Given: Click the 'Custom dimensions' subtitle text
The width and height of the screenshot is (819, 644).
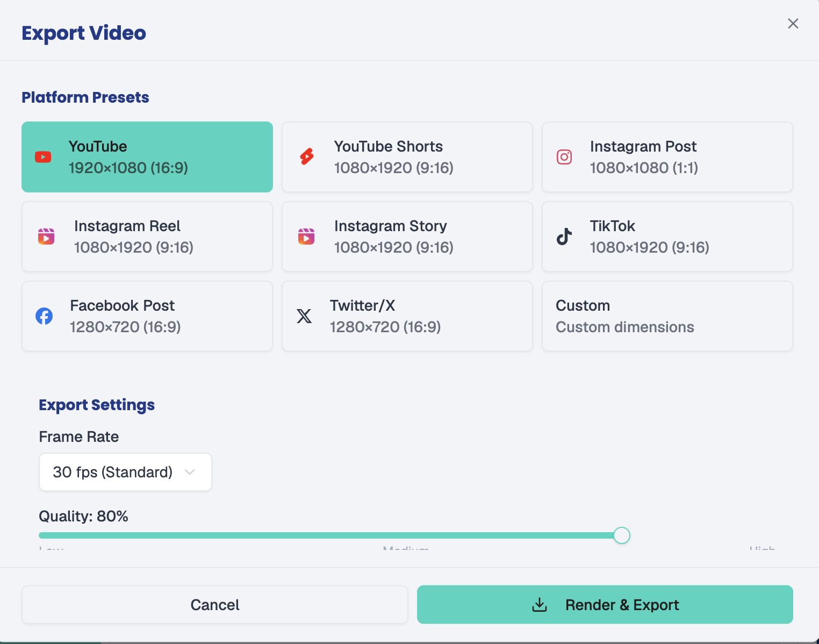Looking at the screenshot, I should pyautogui.click(x=625, y=327).
